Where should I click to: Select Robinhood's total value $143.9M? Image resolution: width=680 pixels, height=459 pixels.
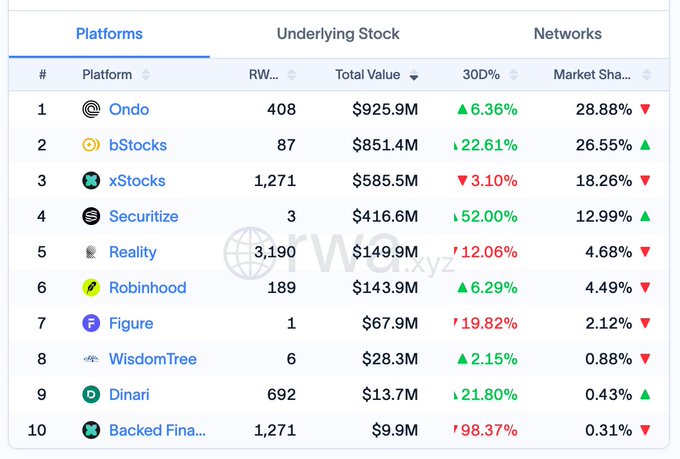point(385,288)
